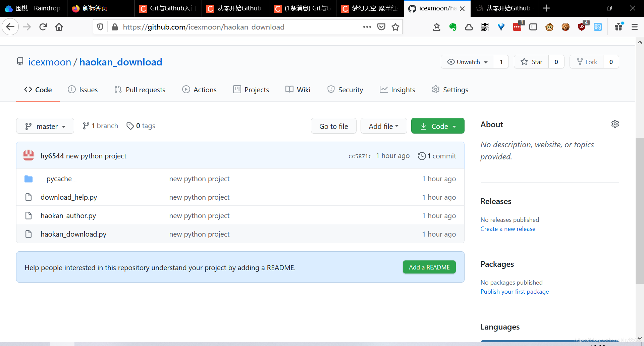
Task: Open the repository Settings tab
Action: point(450,90)
